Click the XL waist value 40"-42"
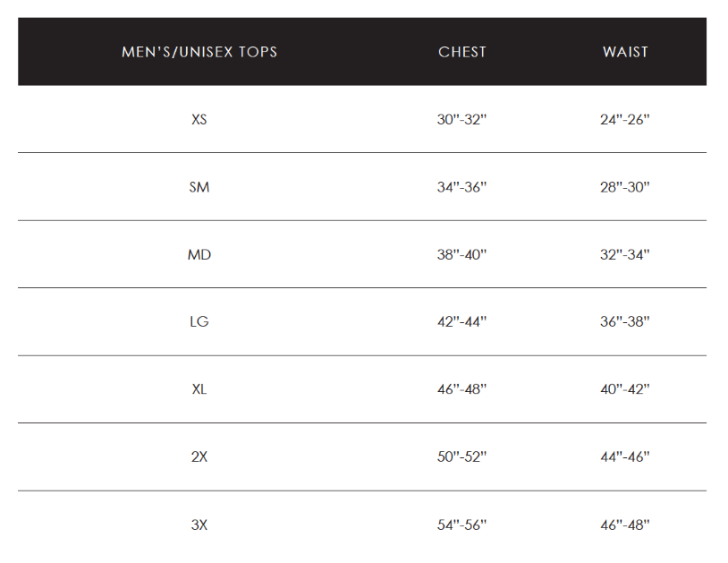This screenshot has width=728, height=563. [625, 389]
